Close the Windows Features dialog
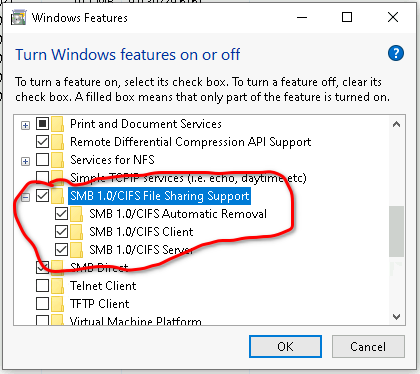Image resolution: width=420 pixels, height=374 pixels. (x=393, y=17)
